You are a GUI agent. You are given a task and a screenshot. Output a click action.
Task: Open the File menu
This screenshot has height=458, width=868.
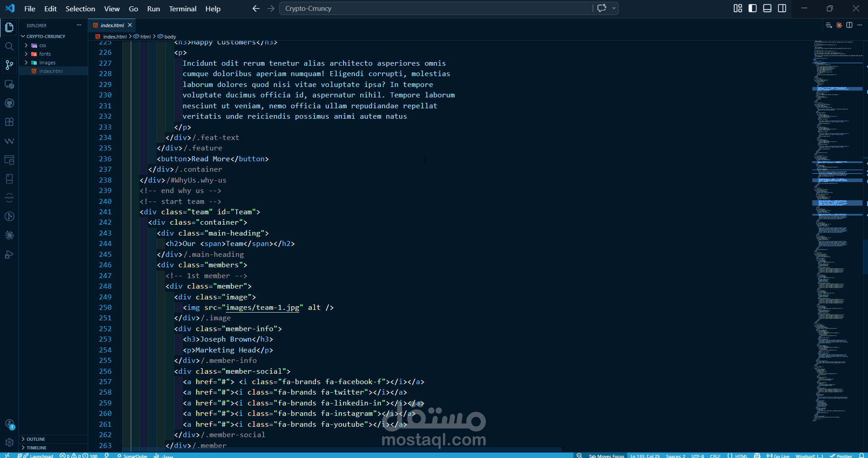[30, 9]
